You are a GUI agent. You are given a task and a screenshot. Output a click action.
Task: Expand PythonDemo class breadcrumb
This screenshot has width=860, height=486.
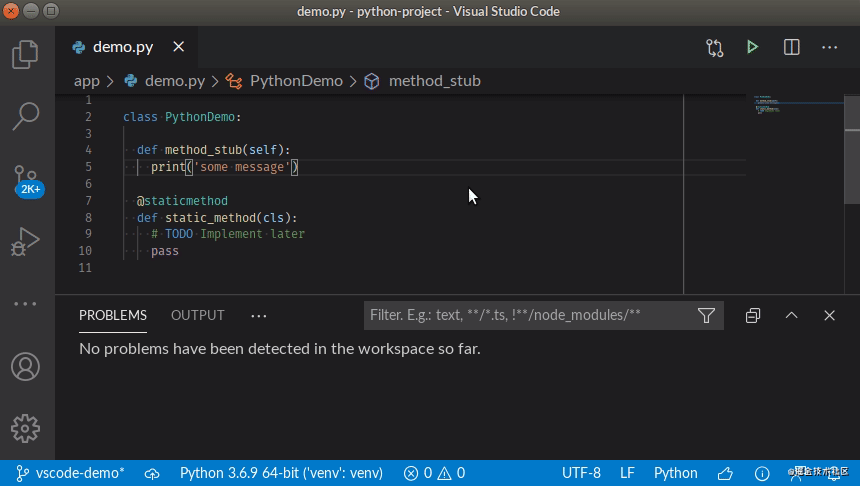(x=296, y=81)
